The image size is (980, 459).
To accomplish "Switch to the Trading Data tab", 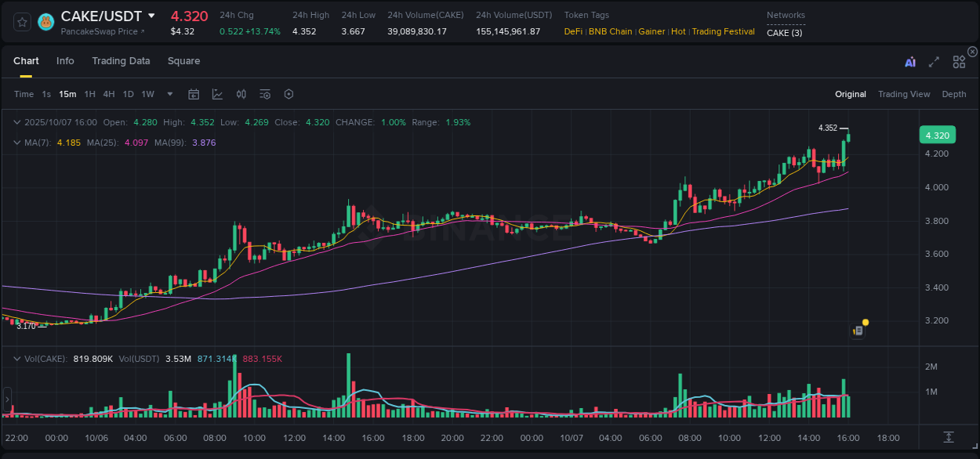I will [121, 61].
